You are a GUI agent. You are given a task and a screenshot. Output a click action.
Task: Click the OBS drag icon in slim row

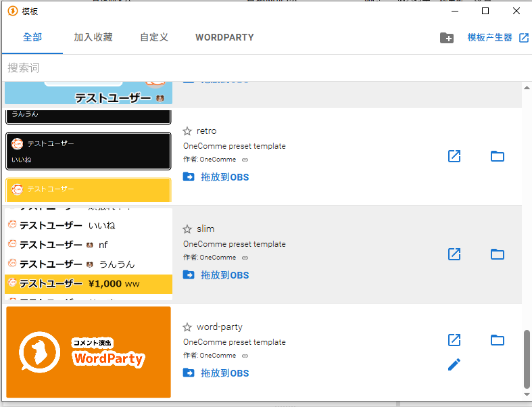tap(189, 274)
